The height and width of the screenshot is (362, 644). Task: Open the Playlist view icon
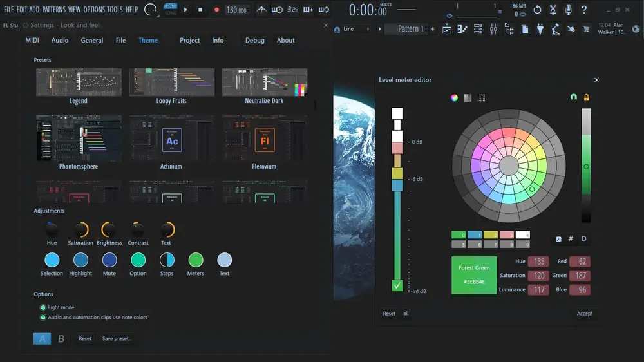click(x=447, y=29)
